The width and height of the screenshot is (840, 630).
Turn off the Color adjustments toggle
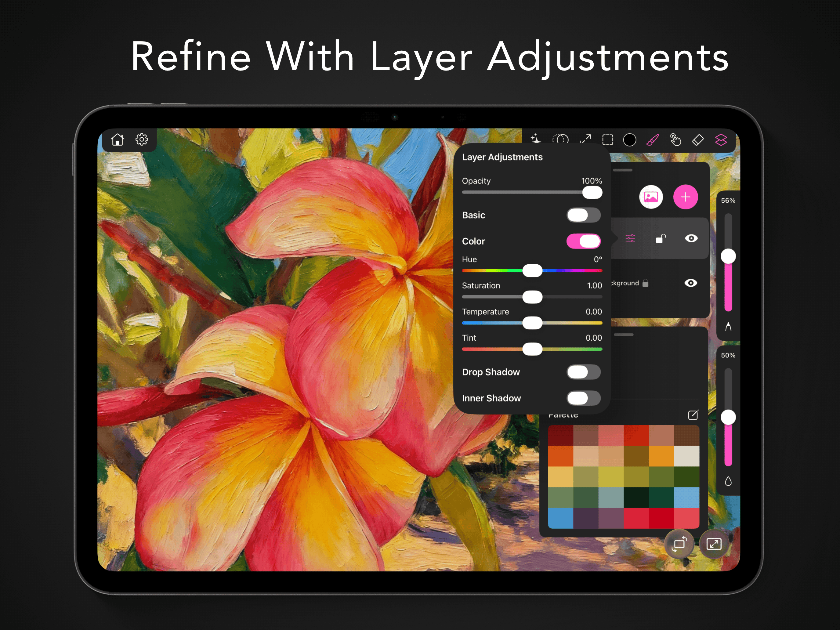584,241
